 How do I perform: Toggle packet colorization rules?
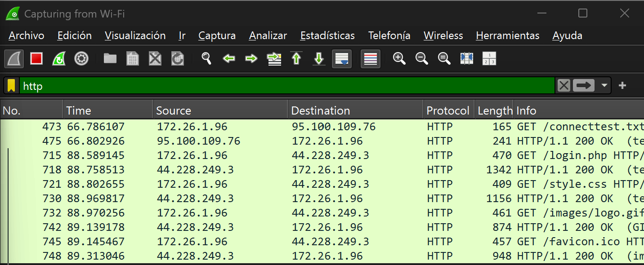(371, 59)
